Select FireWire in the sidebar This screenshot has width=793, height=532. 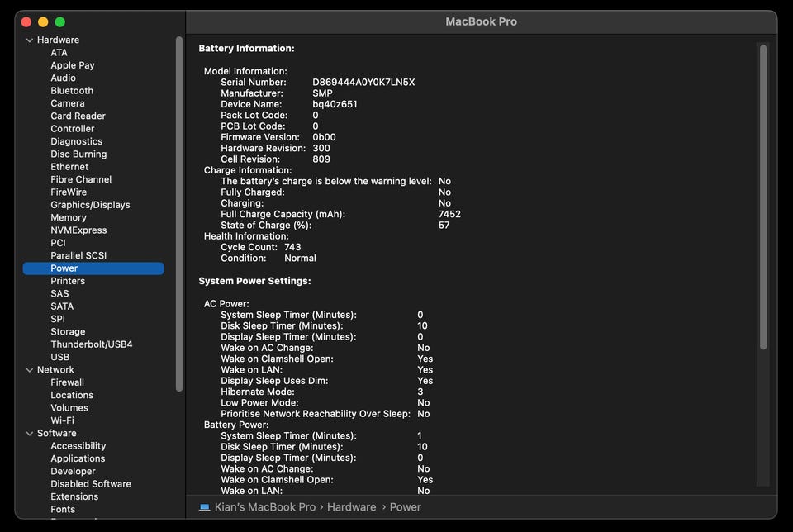click(x=69, y=192)
